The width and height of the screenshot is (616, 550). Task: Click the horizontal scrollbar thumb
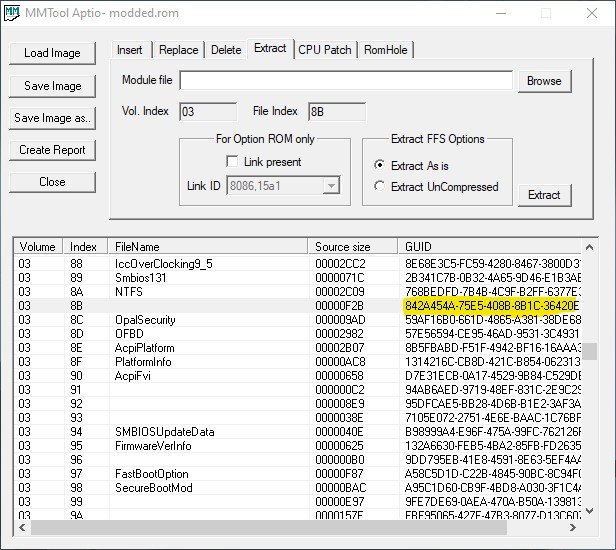269,527
